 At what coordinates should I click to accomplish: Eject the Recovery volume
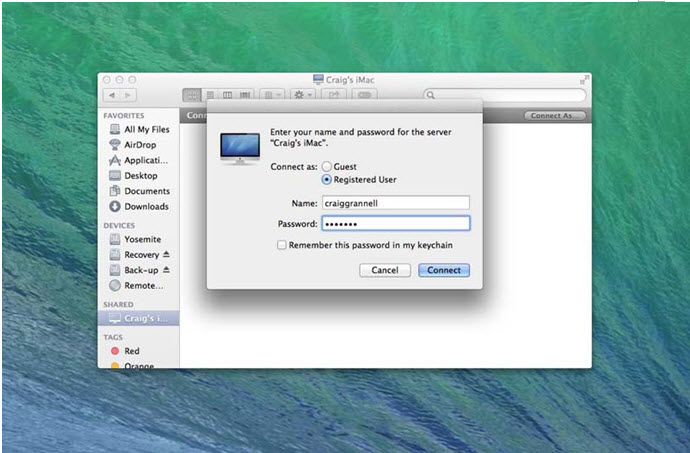[166, 255]
